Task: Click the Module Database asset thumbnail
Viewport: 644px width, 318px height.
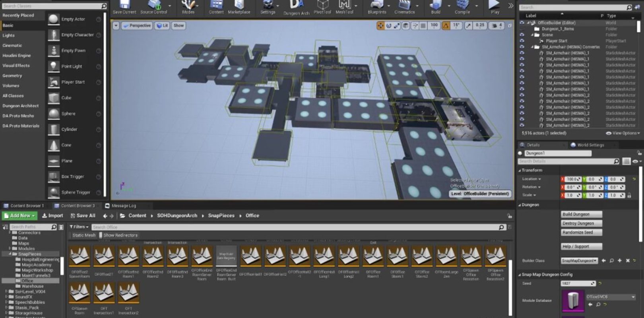Action: tap(572, 301)
